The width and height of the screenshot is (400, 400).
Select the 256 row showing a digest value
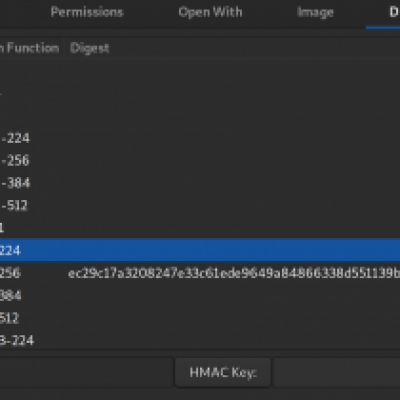coord(200,273)
